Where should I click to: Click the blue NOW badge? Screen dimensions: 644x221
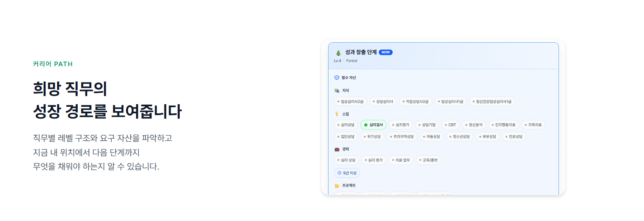point(386,52)
